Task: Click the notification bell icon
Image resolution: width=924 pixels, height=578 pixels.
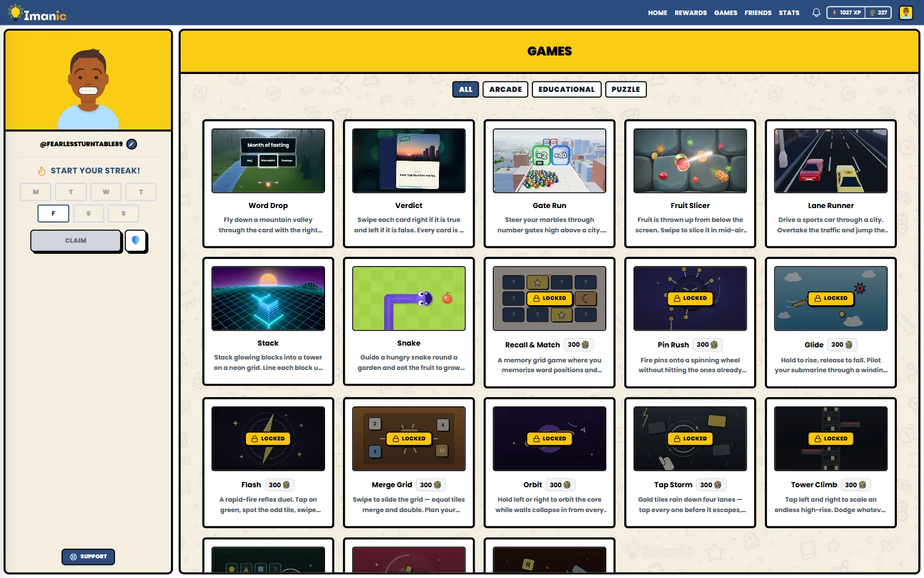Action: (x=816, y=12)
